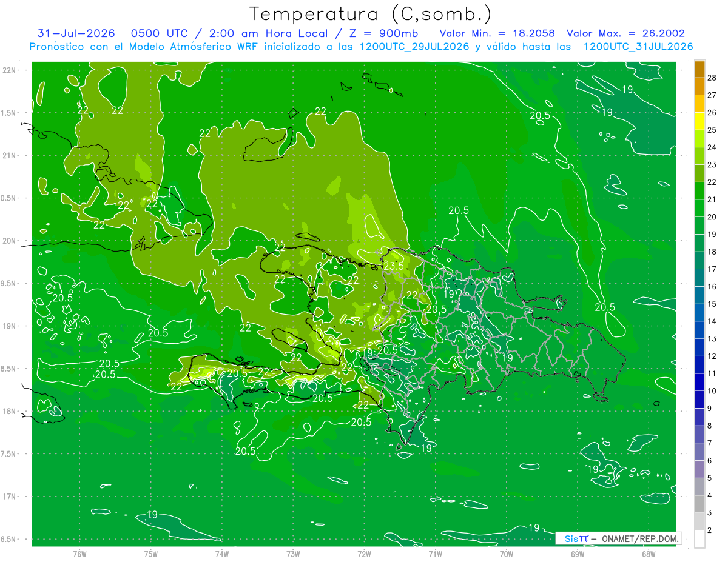Click the "Temperatura (C,somb.)" map title
Viewport: 728px width, 562px height.
click(x=371, y=13)
